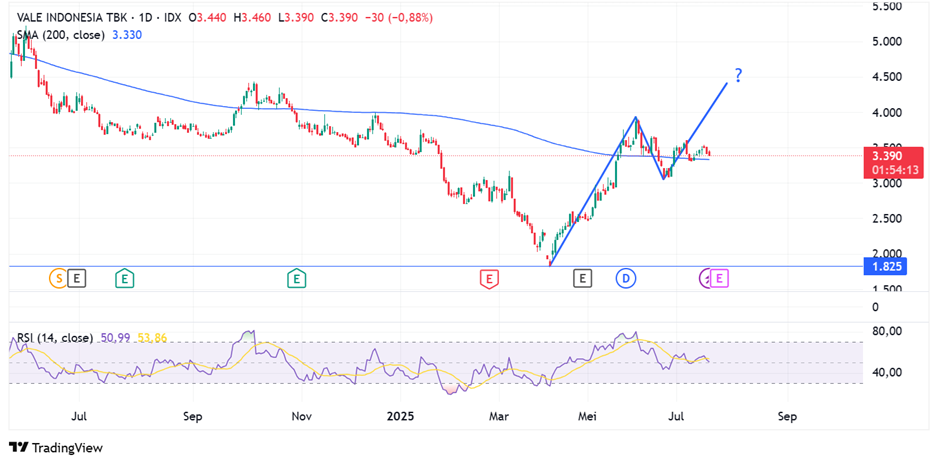Click the orange S split marker
Image resolution: width=933 pixels, height=465 pixels.
tap(59, 278)
